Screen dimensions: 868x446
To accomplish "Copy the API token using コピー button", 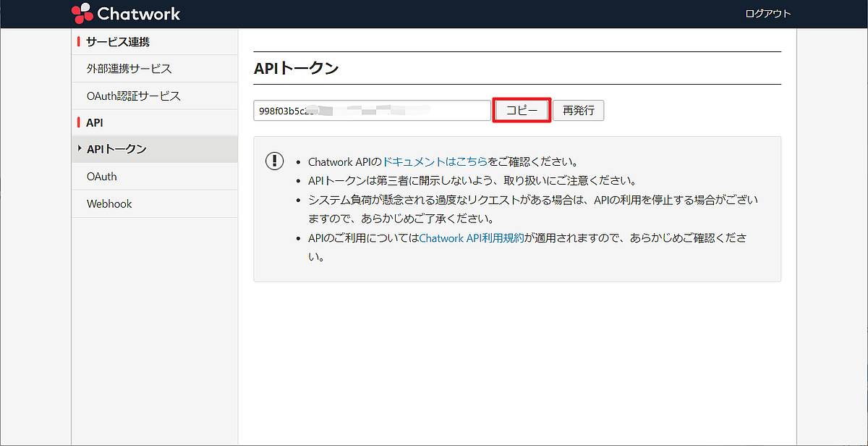I will 521,109.
